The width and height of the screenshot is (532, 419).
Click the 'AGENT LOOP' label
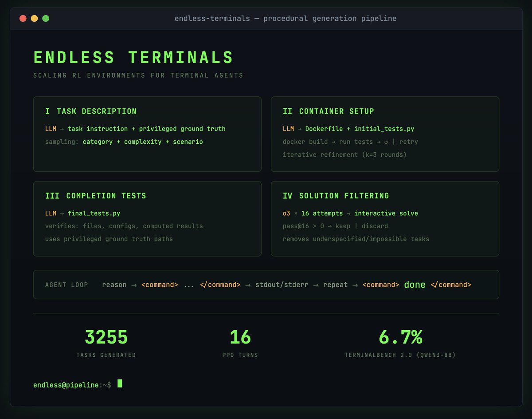66,285
